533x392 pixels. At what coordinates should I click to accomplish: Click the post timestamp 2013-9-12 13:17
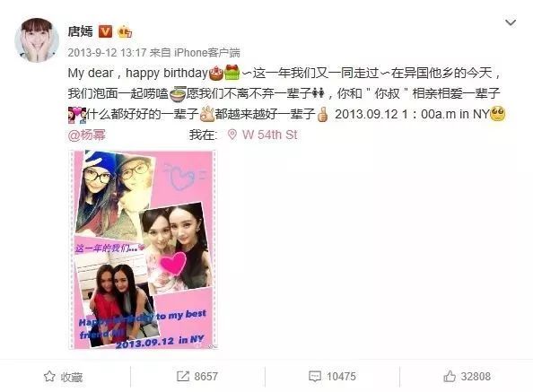107,53
